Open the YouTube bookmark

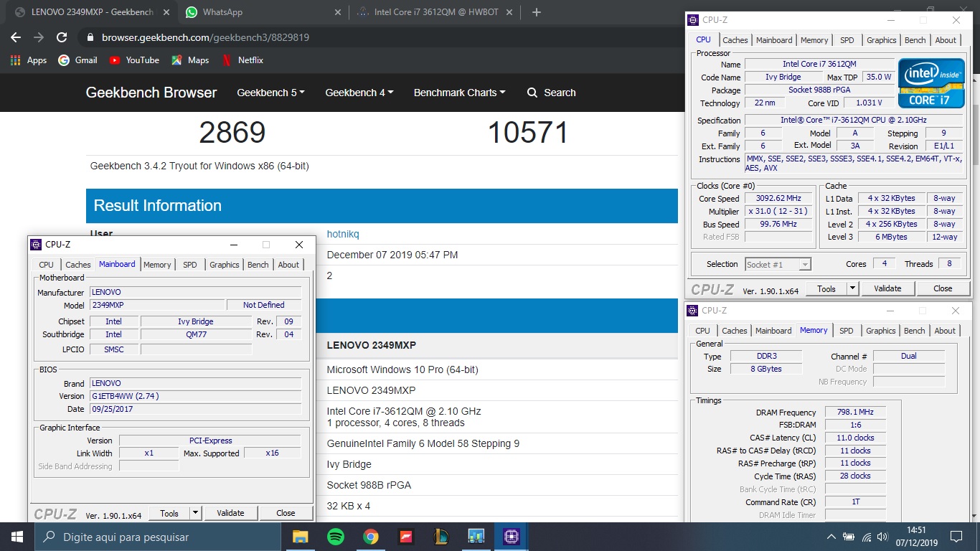coord(134,60)
